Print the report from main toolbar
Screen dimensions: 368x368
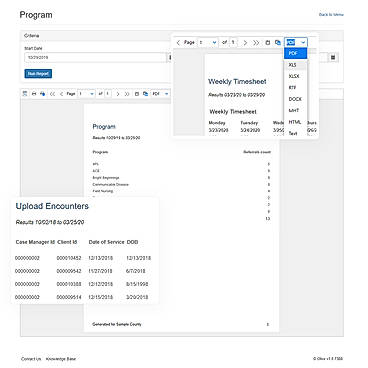pyautogui.click(x=34, y=94)
